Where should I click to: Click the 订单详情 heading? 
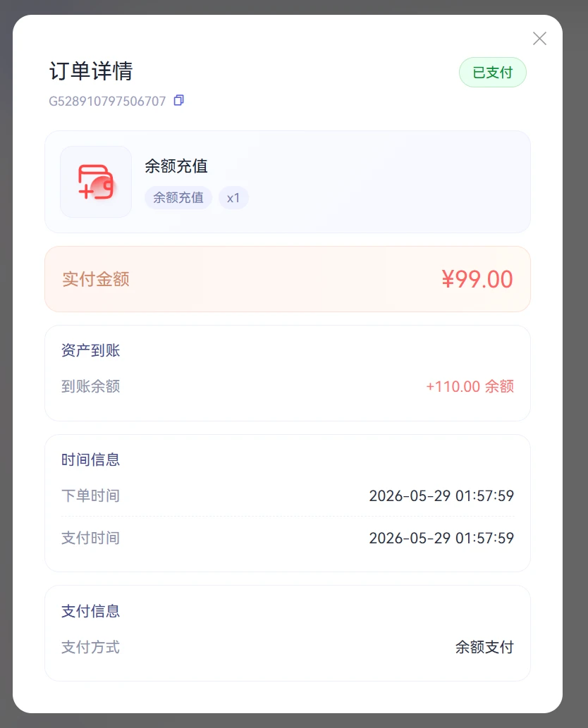91,71
